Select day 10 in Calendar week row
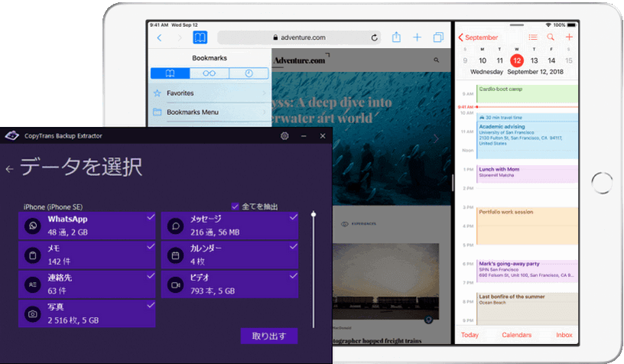The width and height of the screenshot is (624, 364). (x=483, y=60)
